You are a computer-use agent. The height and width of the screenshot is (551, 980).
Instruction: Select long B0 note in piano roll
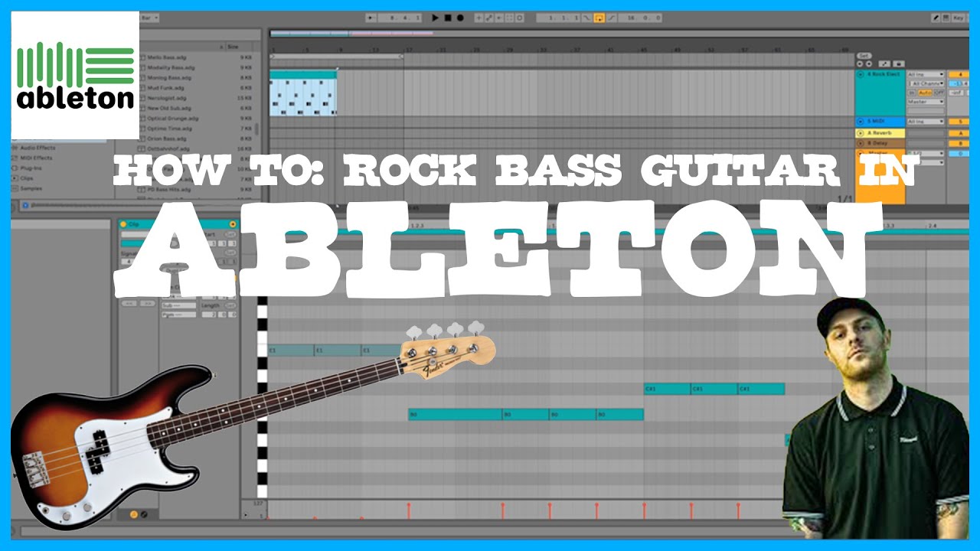coord(456,415)
